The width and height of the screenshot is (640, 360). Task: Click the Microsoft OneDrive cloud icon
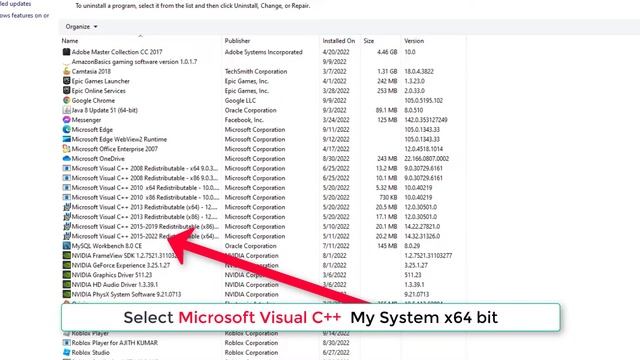tap(67, 158)
